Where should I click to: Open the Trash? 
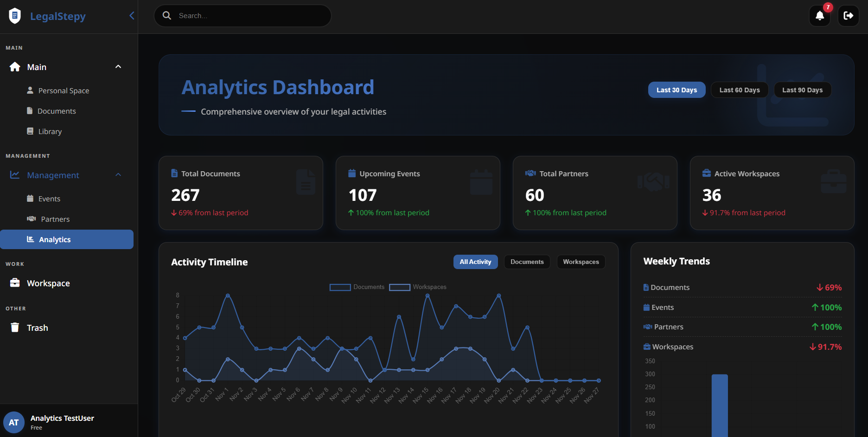[37, 327]
